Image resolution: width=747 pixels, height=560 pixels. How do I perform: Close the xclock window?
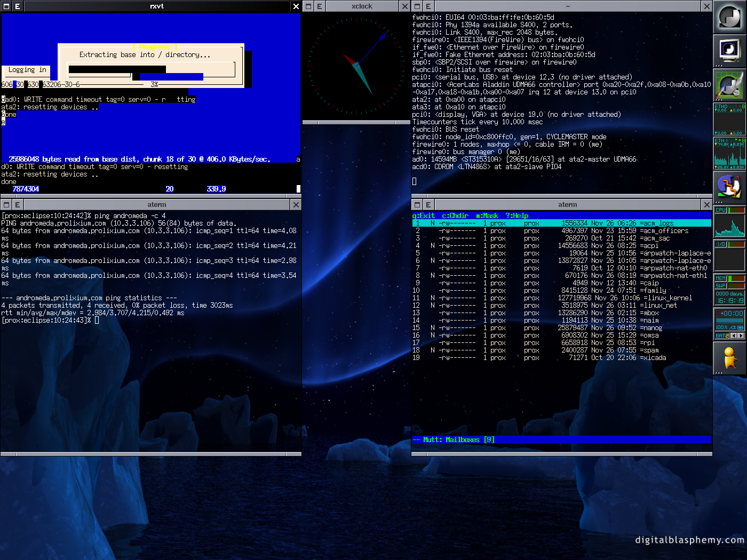(x=404, y=6)
